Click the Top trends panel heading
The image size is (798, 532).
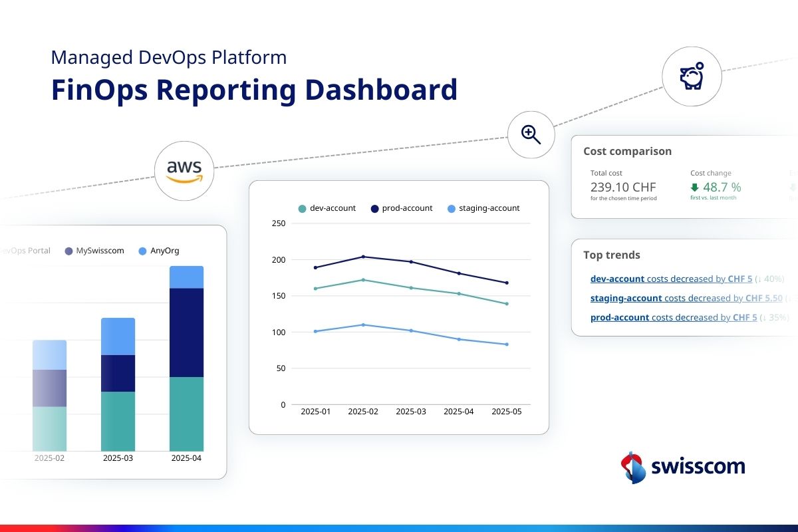[x=612, y=255]
